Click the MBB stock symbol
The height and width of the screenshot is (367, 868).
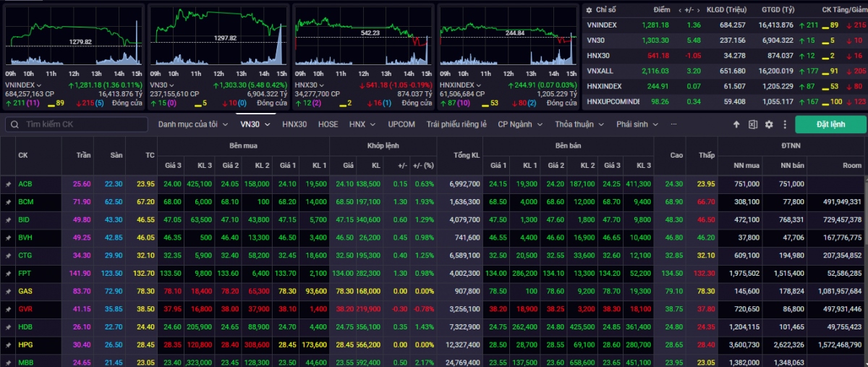(25, 362)
